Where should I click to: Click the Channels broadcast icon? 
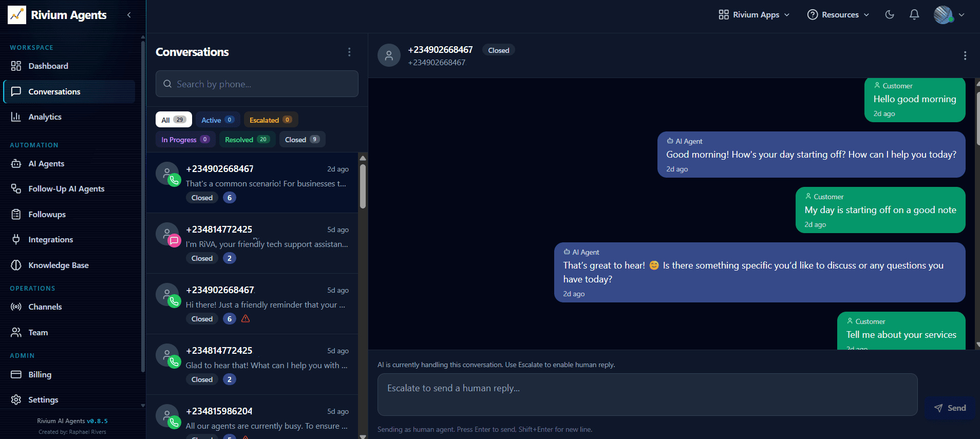(x=16, y=307)
